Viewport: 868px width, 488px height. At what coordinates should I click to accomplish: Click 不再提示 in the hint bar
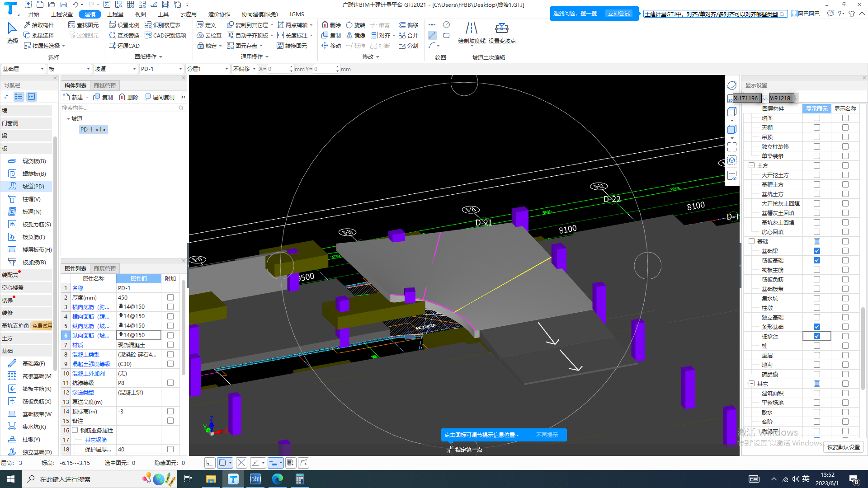click(x=547, y=435)
